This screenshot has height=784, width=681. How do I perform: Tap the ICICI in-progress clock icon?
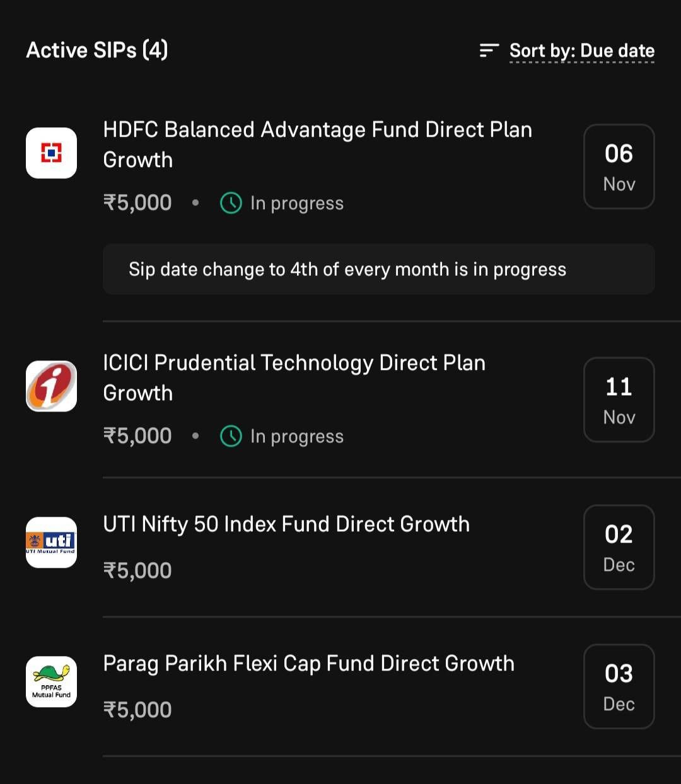point(231,436)
